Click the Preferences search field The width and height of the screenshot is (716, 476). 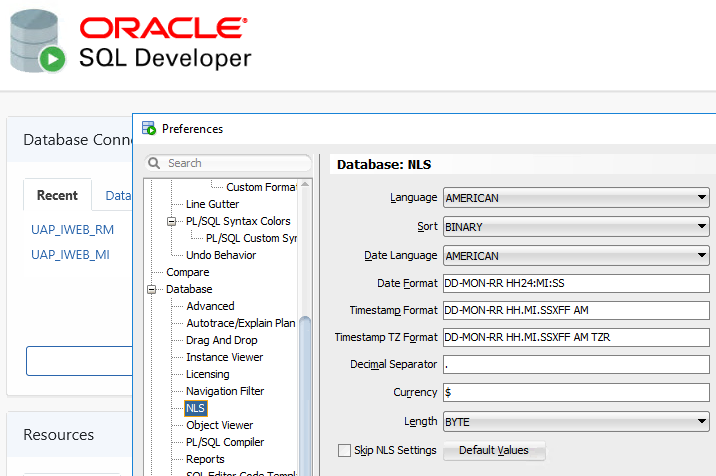point(228,163)
